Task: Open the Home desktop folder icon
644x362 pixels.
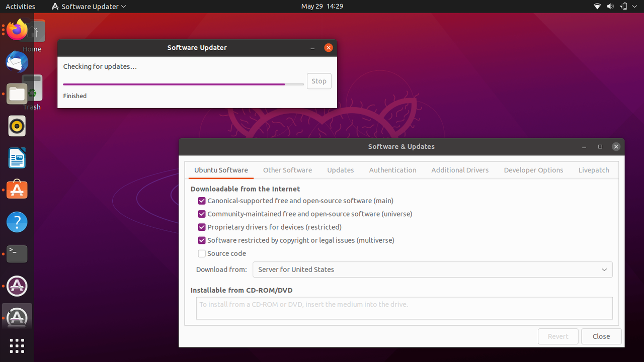Action: [34, 35]
